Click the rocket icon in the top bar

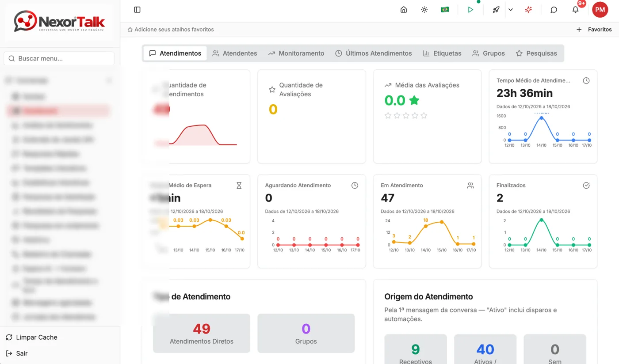[496, 10]
